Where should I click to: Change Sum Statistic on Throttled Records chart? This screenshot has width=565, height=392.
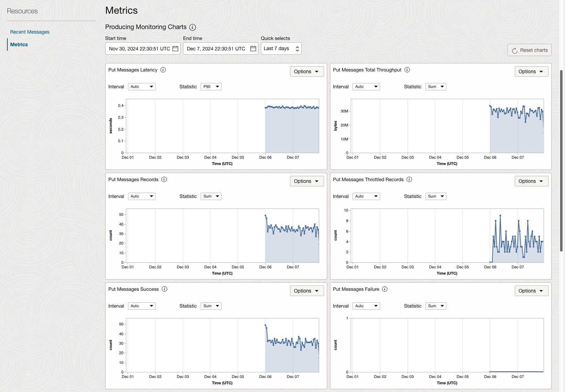pos(436,196)
